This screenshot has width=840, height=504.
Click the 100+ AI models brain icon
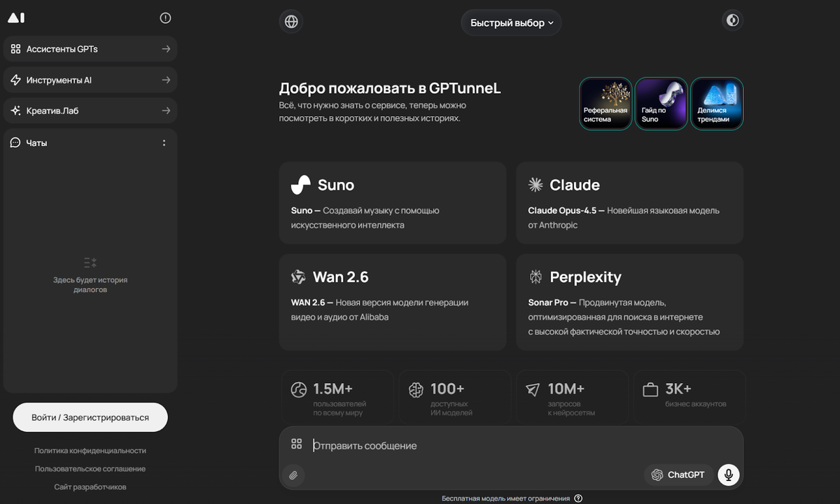click(x=416, y=390)
